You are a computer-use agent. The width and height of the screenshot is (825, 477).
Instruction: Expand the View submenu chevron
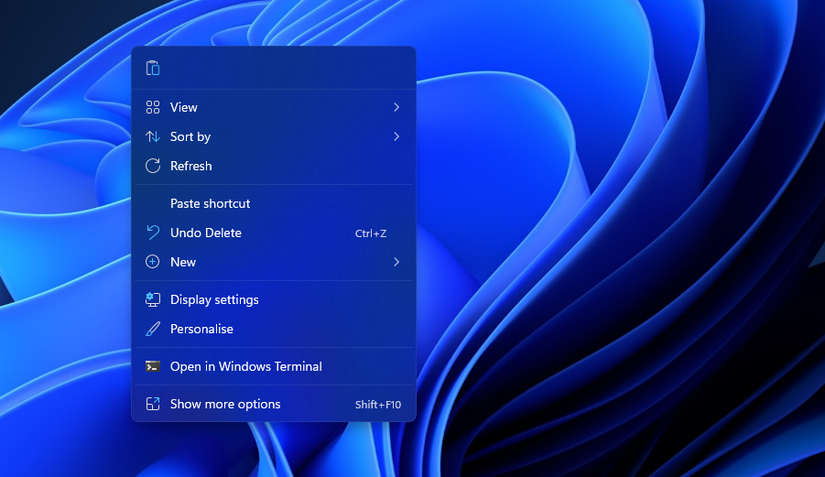396,107
